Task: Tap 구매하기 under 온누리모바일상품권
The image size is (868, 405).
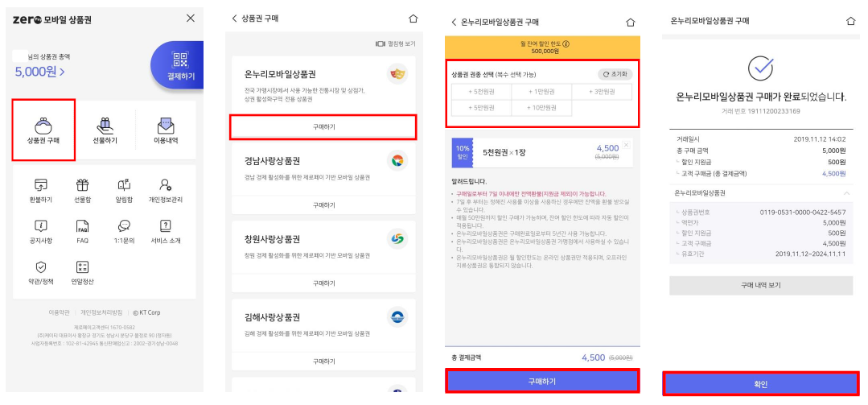Action: pyautogui.click(x=323, y=127)
